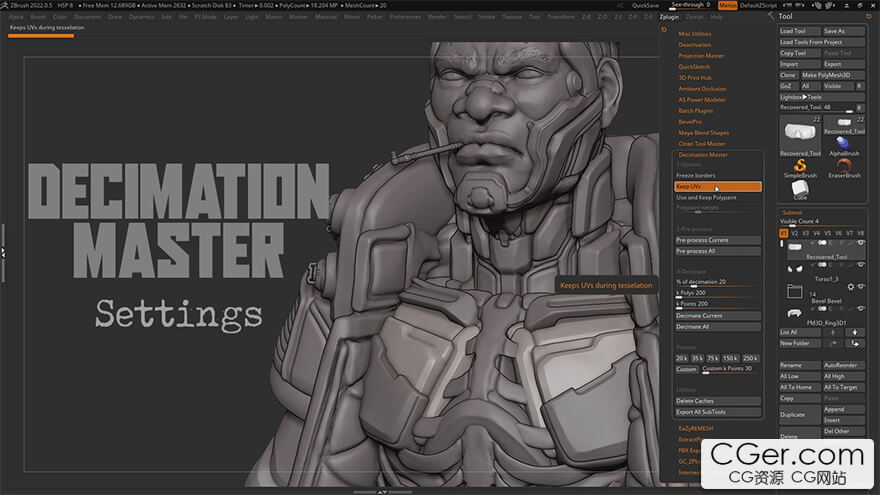Select the AlphaBrush tool icon
Screen dimensions: 880x495
point(844,144)
